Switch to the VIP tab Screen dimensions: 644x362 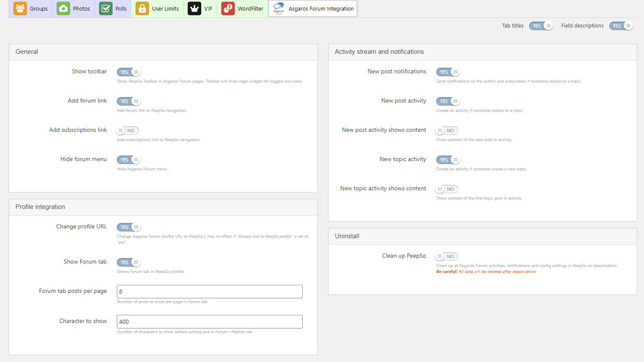[x=200, y=9]
